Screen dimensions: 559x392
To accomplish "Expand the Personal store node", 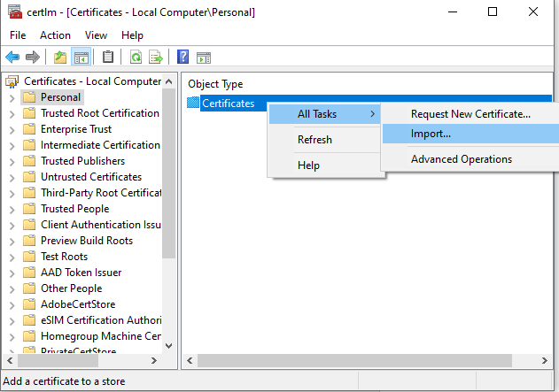I will pyautogui.click(x=12, y=98).
